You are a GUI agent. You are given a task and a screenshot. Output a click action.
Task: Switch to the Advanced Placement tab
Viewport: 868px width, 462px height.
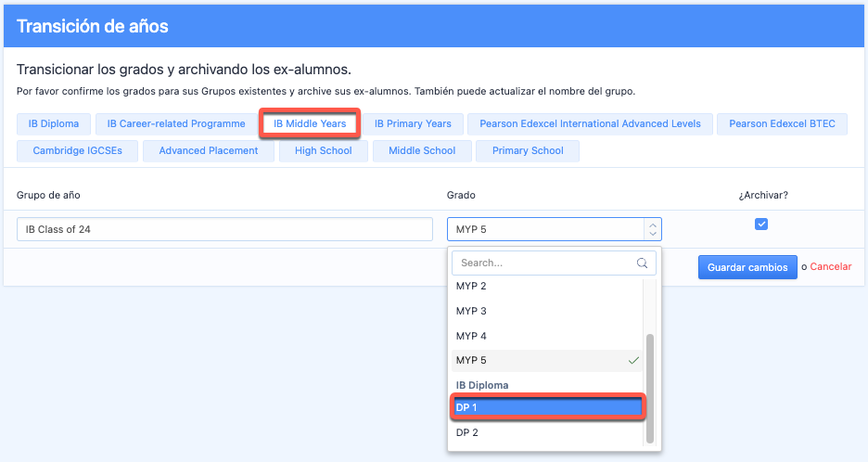(209, 150)
